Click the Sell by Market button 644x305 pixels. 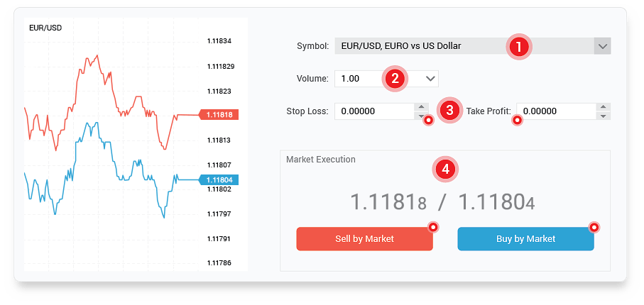365,239
